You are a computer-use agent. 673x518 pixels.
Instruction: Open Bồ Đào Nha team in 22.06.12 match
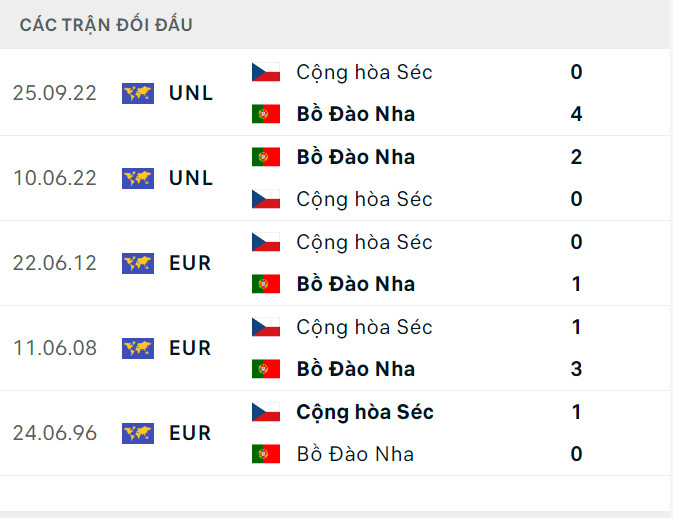pyautogui.click(x=355, y=284)
